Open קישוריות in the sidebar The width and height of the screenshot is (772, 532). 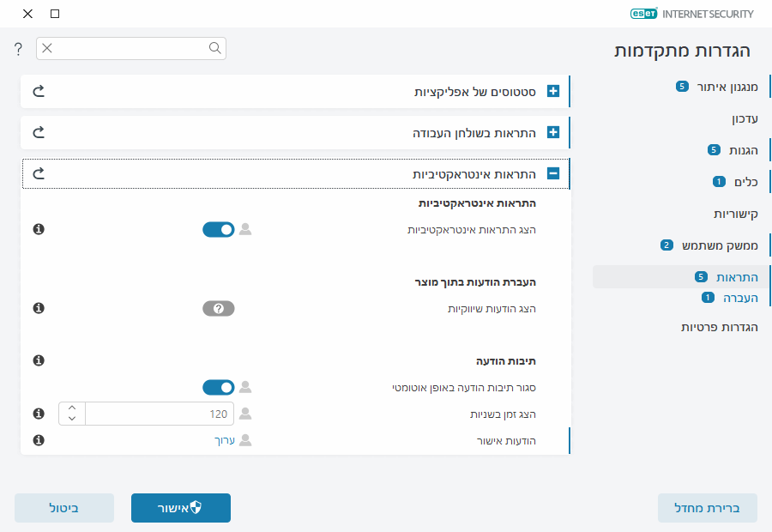[x=736, y=214]
